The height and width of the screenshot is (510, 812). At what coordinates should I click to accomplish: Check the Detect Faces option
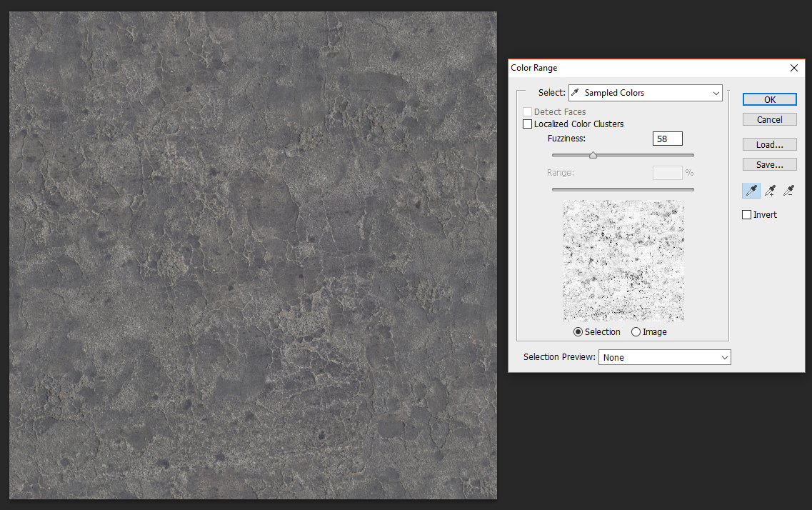(x=527, y=111)
